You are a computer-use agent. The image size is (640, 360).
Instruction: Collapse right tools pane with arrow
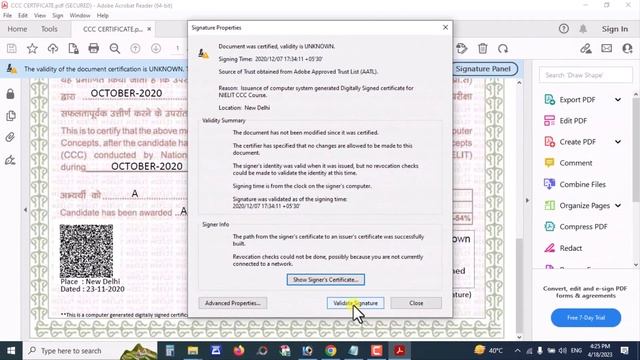click(527, 200)
